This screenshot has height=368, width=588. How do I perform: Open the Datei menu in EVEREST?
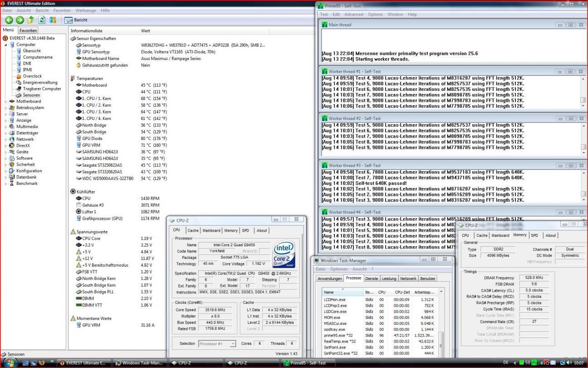tap(7, 10)
